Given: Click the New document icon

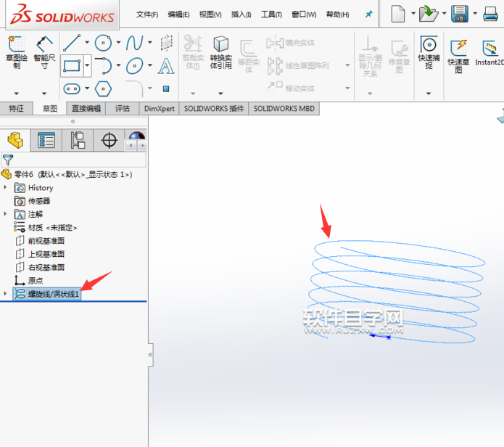Looking at the screenshot, I should click(398, 14).
